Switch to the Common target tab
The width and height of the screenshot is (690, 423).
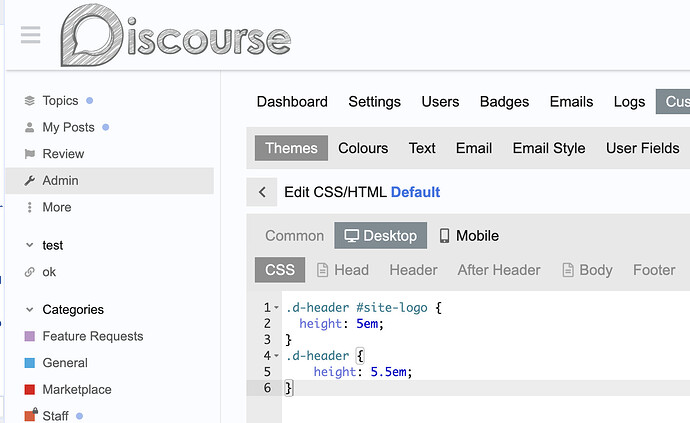click(294, 236)
